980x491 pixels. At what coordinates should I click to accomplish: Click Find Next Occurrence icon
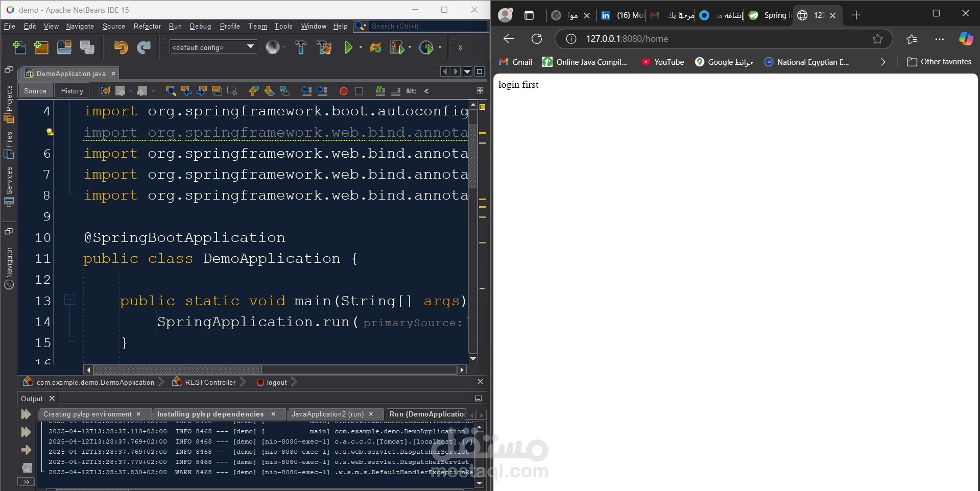201,91
